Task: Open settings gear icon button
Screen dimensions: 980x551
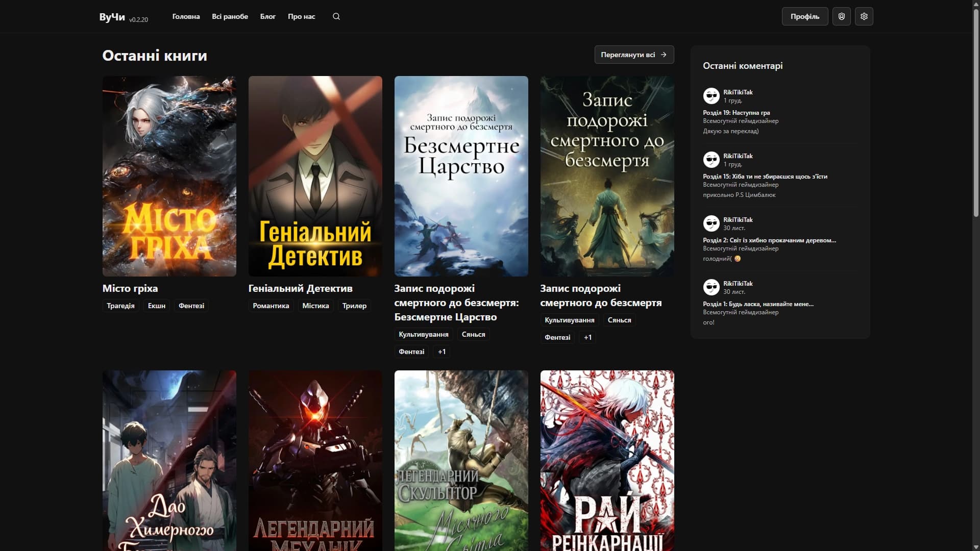Action: pyautogui.click(x=864, y=16)
